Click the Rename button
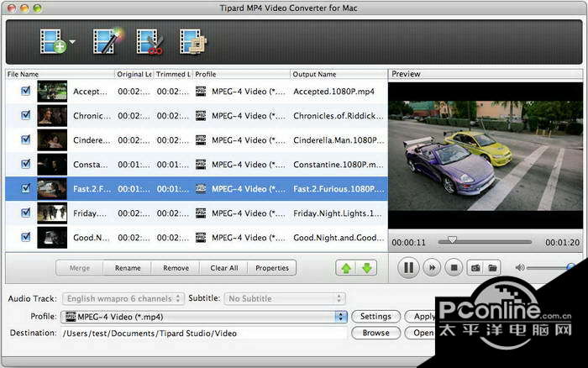Screen dimensions: 588x368 (x=128, y=268)
